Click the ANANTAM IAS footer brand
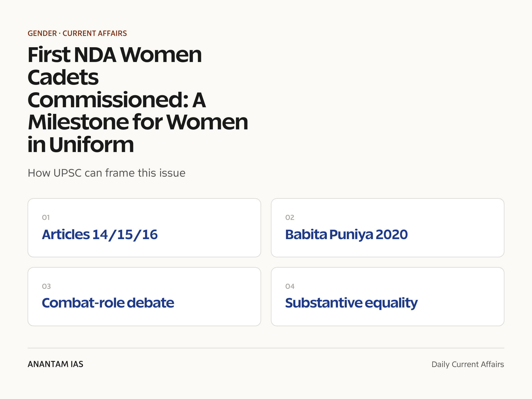 click(55, 364)
